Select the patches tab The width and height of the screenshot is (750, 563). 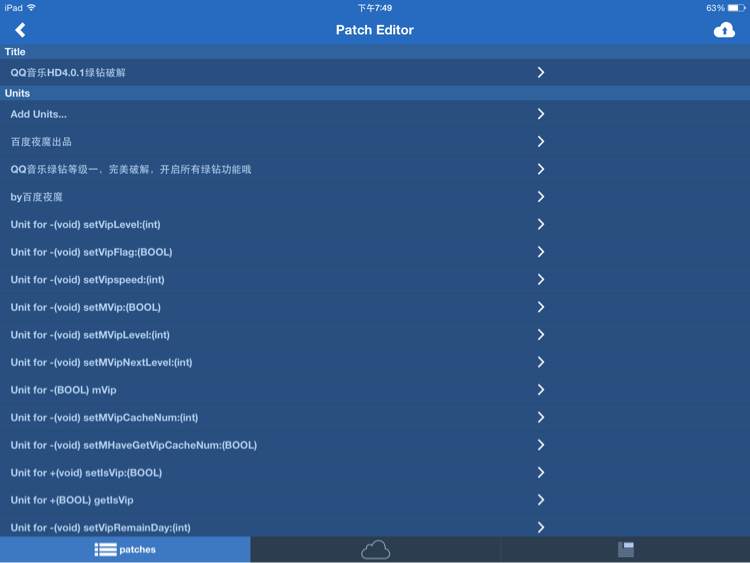(125, 550)
